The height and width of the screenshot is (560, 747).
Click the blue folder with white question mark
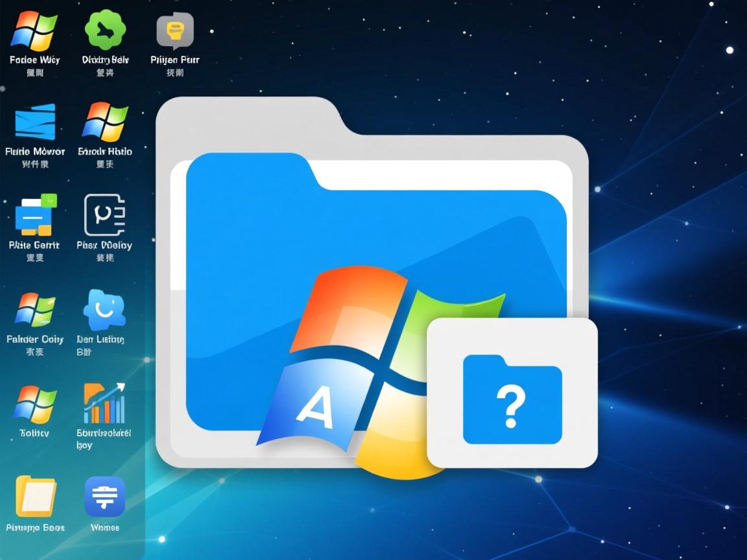[512, 401]
